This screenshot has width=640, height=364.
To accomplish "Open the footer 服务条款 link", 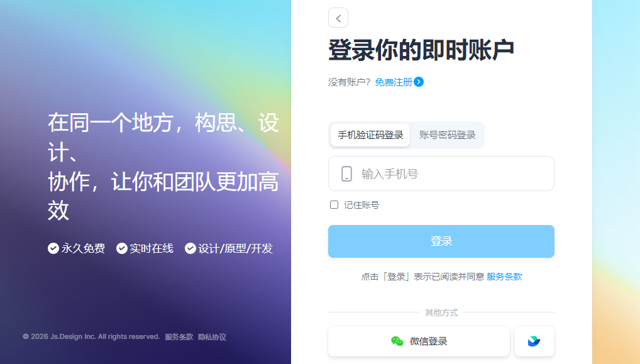I will coord(179,337).
